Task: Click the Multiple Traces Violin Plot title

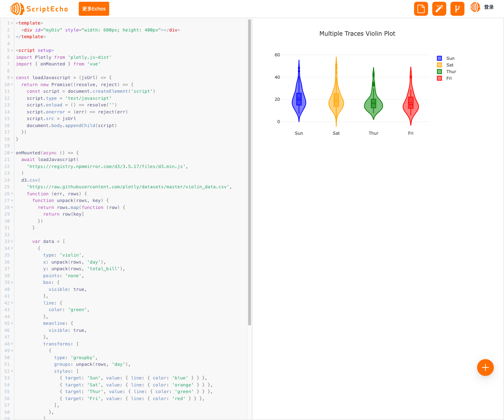Action: pyautogui.click(x=357, y=34)
